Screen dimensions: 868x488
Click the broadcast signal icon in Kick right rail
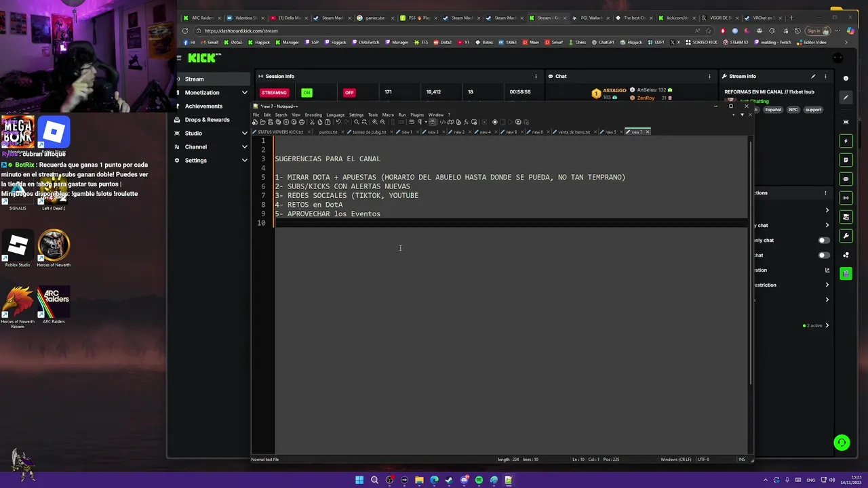[x=846, y=198]
